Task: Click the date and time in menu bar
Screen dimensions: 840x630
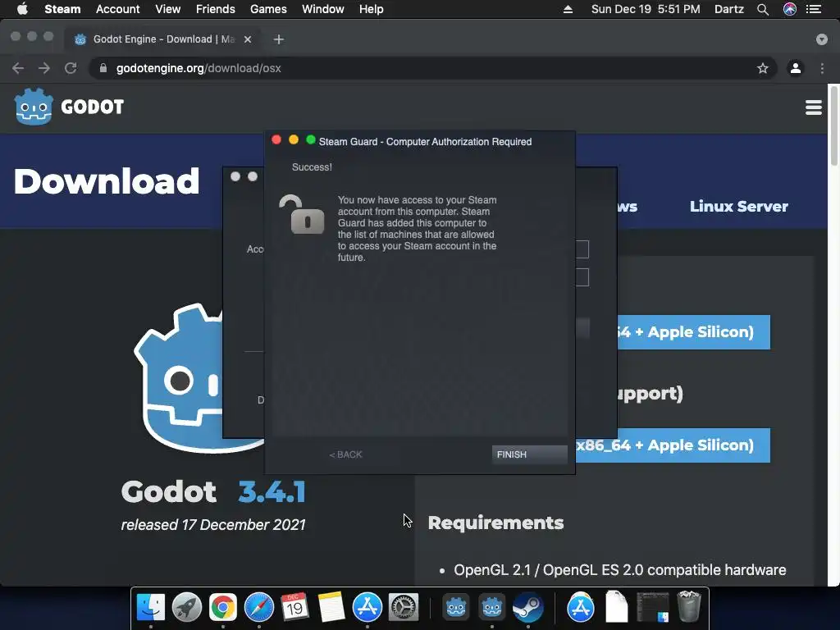Action: tap(646, 9)
